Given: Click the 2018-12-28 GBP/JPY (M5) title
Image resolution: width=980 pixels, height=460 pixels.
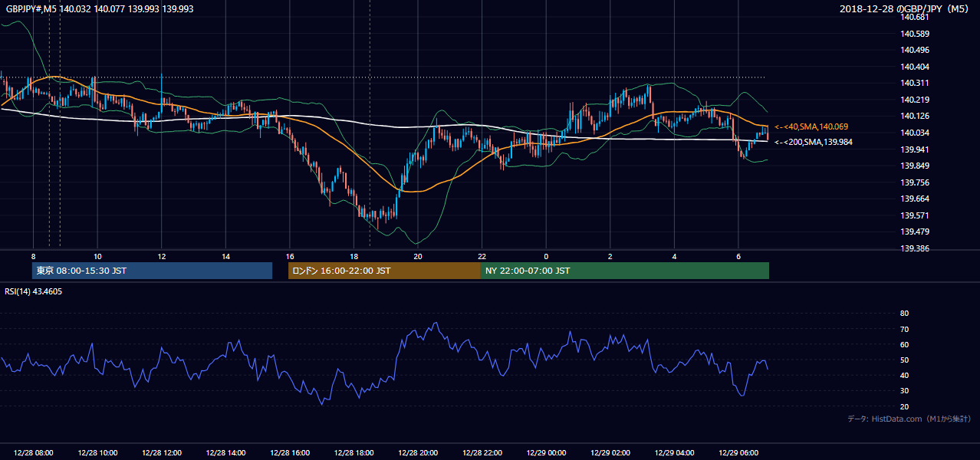Looking at the screenshot, I should pyautogui.click(x=906, y=8).
